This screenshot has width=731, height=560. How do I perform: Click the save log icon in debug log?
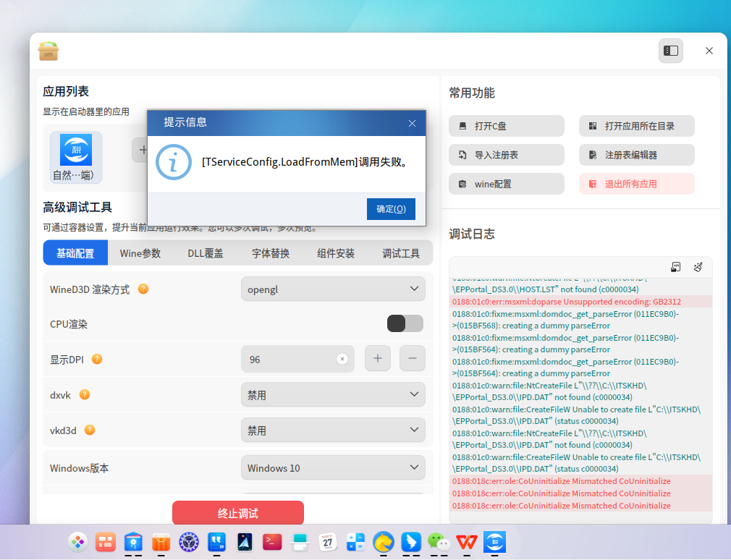click(x=675, y=267)
